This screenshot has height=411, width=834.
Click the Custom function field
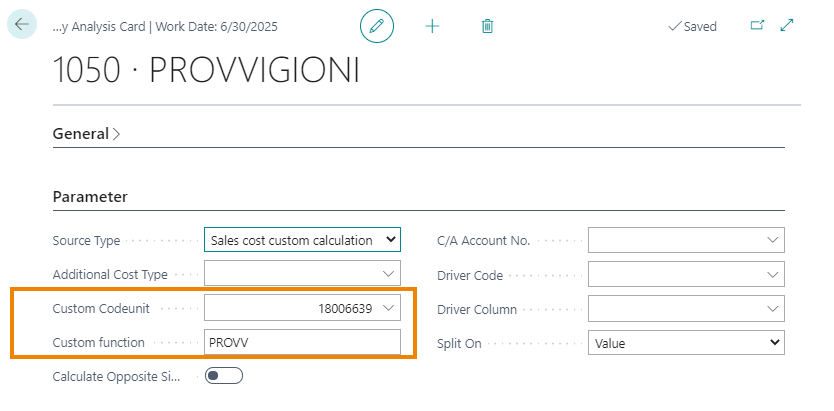point(302,342)
